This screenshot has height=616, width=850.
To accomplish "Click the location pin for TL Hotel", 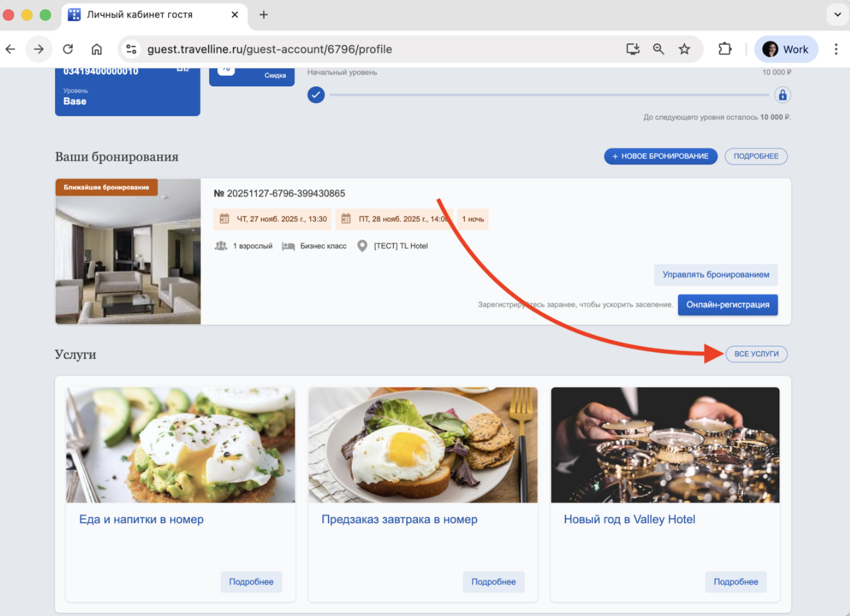I will coord(362,246).
